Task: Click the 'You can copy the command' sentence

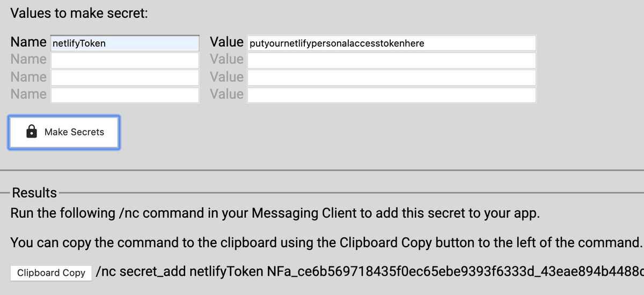Action: point(325,242)
